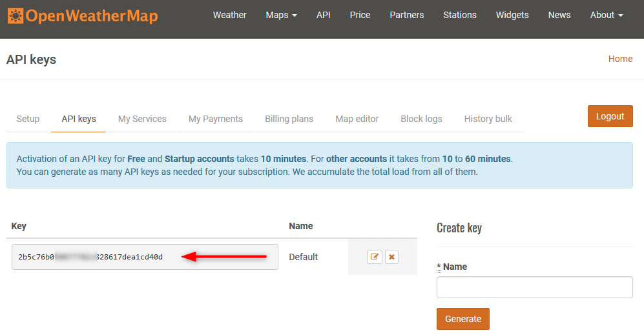This screenshot has height=335, width=644.
Task: Follow the Home breadcrumb link
Action: [x=620, y=59]
